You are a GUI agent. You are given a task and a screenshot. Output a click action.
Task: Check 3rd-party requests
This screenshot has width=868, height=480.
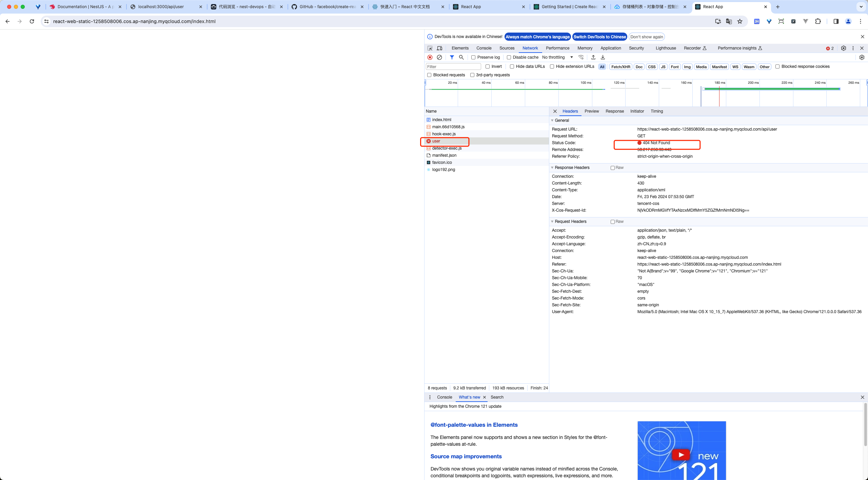click(472, 75)
